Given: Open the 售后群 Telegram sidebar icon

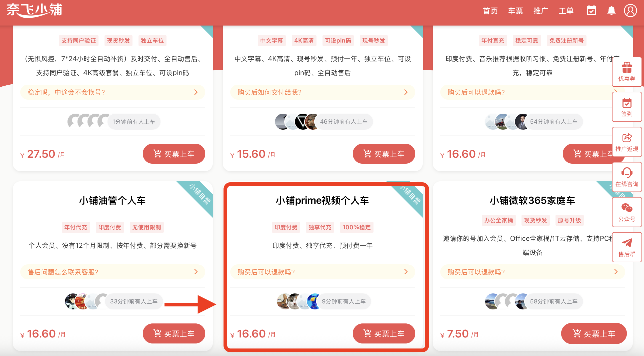Looking at the screenshot, I should pyautogui.click(x=627, y=247).
